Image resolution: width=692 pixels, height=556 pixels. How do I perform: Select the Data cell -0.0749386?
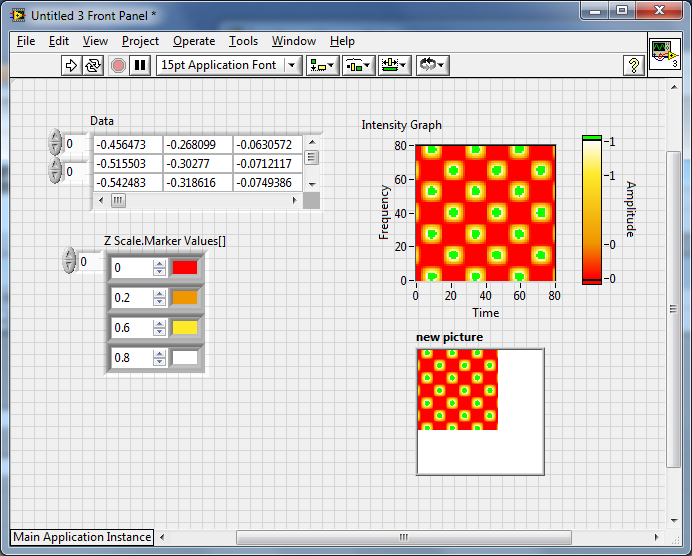pyautogui.click(x=267, y=183)
